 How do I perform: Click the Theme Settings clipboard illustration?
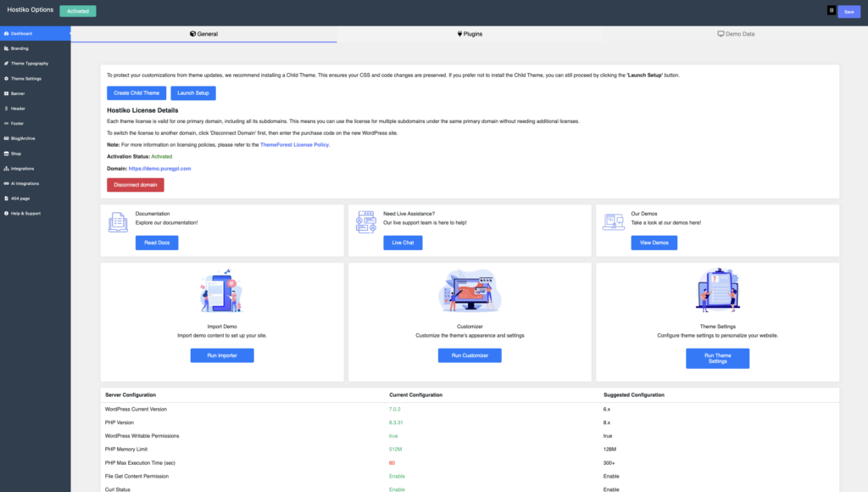(717, 290)
